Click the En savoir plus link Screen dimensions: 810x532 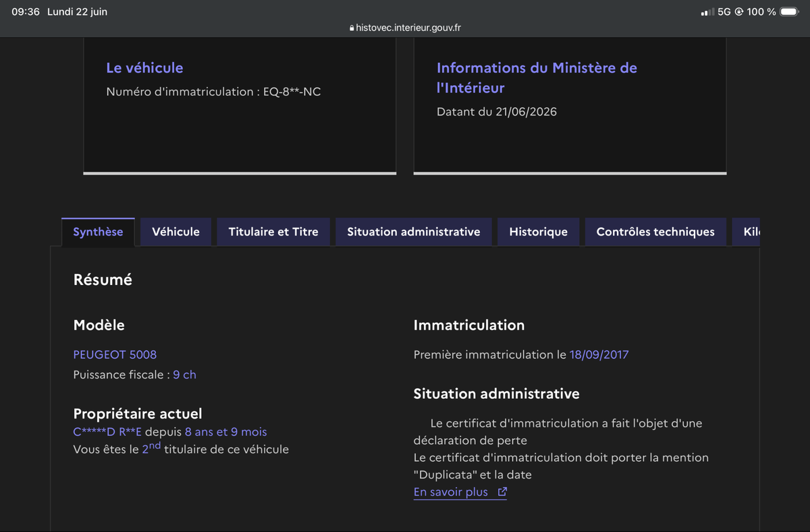point(451,492)
